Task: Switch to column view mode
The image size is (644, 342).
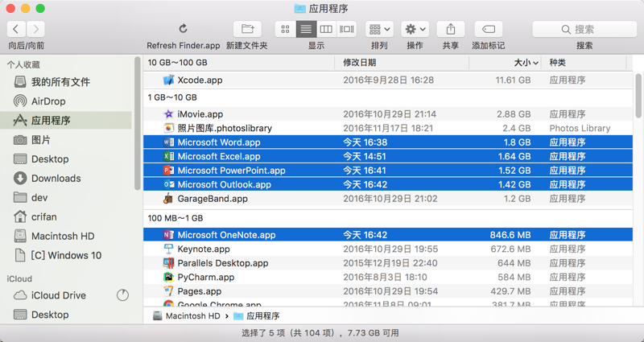Action: click(x=326, y=29)
